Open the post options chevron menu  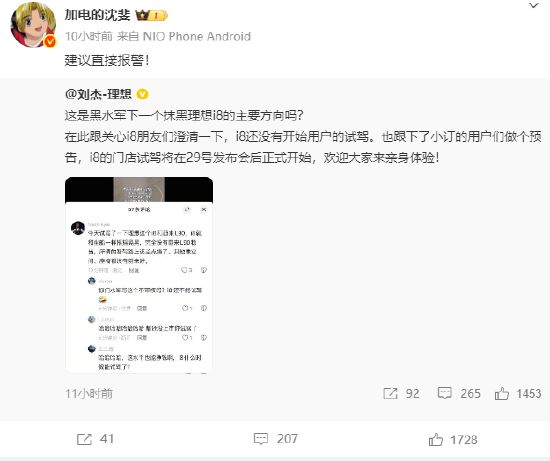tap(534, 6)
